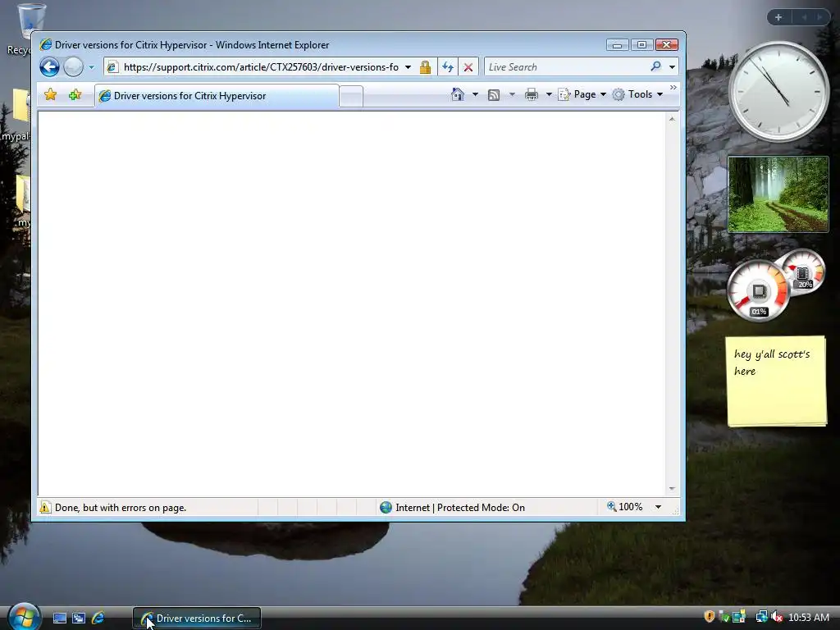The height and width of the screenshot is (630, 840).
Task: Click the network connection tray icon
Action: (761, 617)
